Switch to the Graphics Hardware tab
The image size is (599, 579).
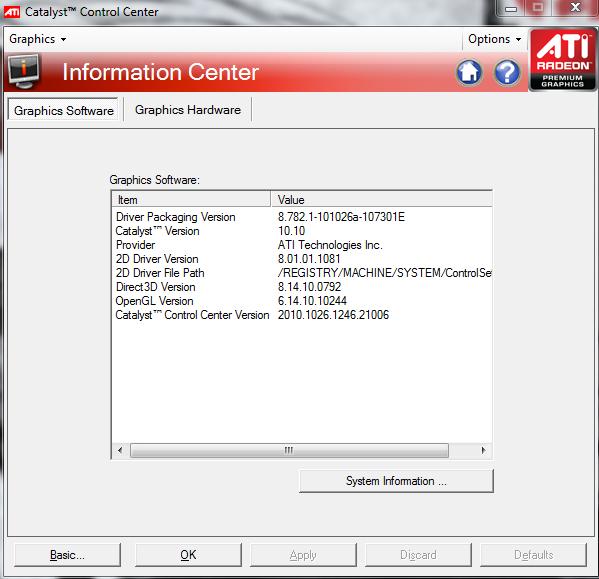point(188,110)
